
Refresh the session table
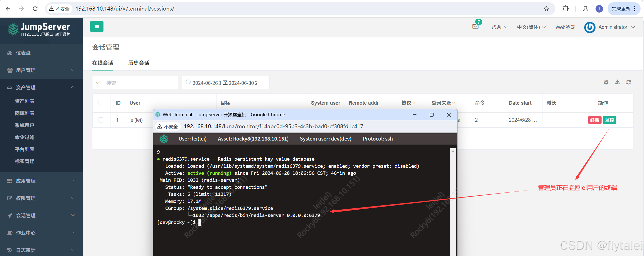629,82
